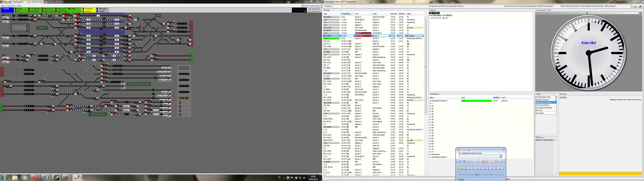The height and width of the screenshot is (181, 644).
Task: Click the Verspätung column sort header
Action: coord(346,14)
